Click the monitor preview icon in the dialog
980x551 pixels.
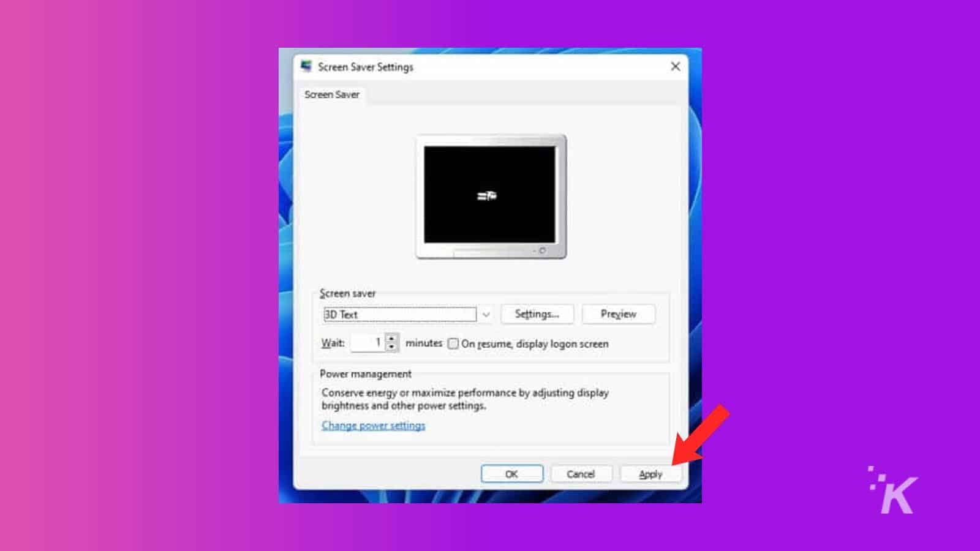(489, 196)
